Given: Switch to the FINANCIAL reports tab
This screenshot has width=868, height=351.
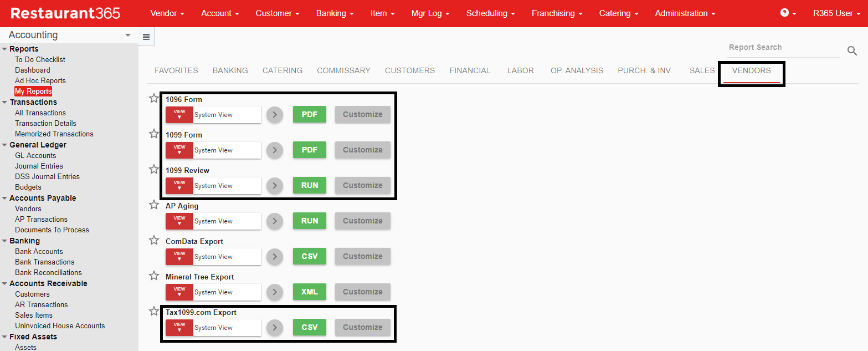Looking at the screenshot, I should [470, 70].
